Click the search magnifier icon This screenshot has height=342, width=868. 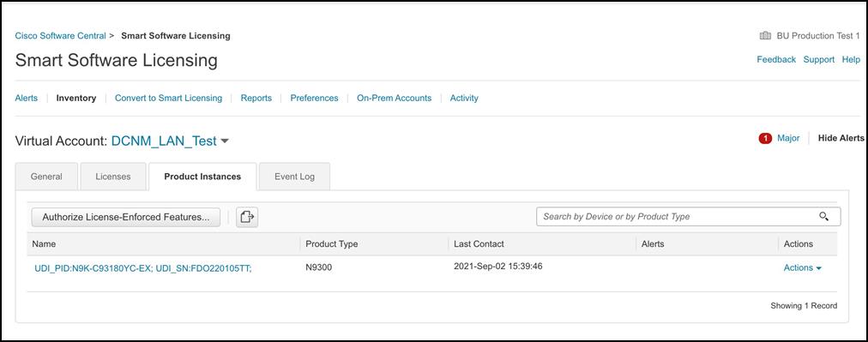coord(823,216)
